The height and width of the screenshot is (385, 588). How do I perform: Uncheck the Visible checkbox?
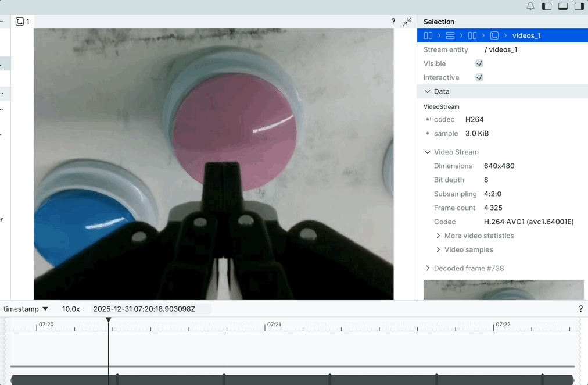click(x=479, y=63)
